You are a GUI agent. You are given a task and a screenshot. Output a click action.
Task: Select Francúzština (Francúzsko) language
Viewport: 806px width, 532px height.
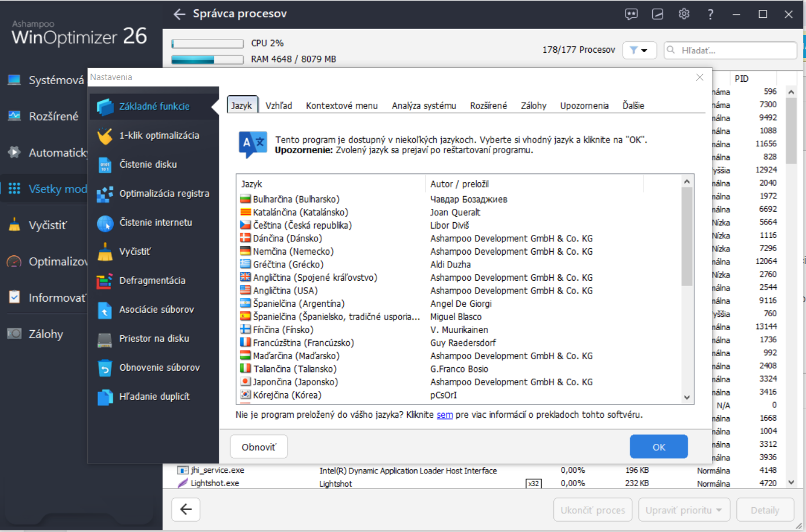[x=459, y=343]
